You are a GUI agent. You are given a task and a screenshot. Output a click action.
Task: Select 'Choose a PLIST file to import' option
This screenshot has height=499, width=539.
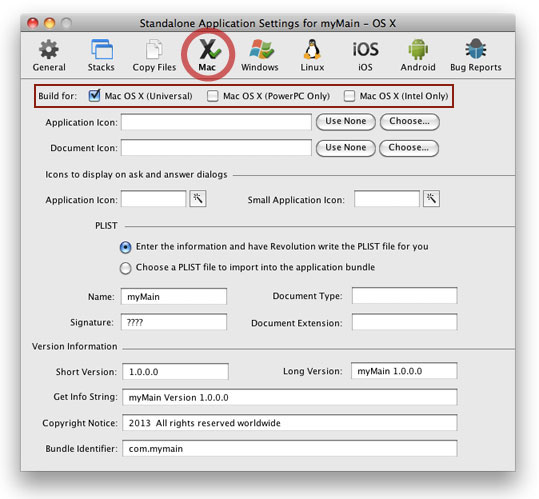click(x=125, y=268)
